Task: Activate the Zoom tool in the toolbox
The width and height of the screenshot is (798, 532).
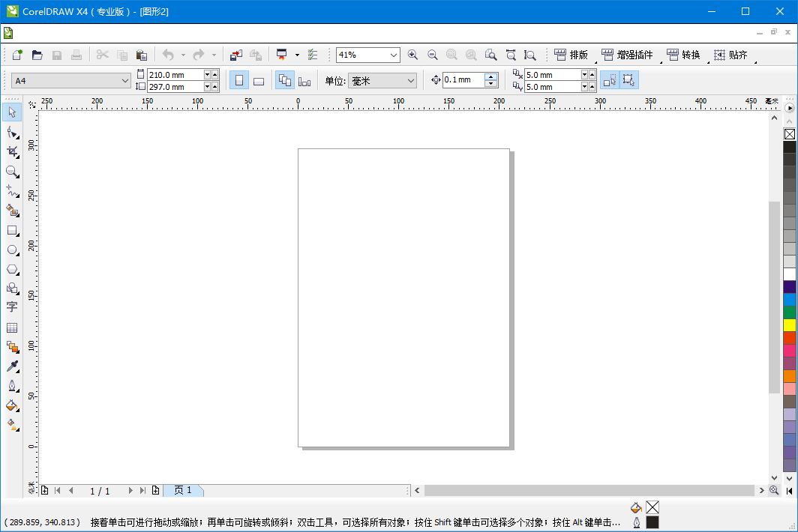Action: coord(12,172)
